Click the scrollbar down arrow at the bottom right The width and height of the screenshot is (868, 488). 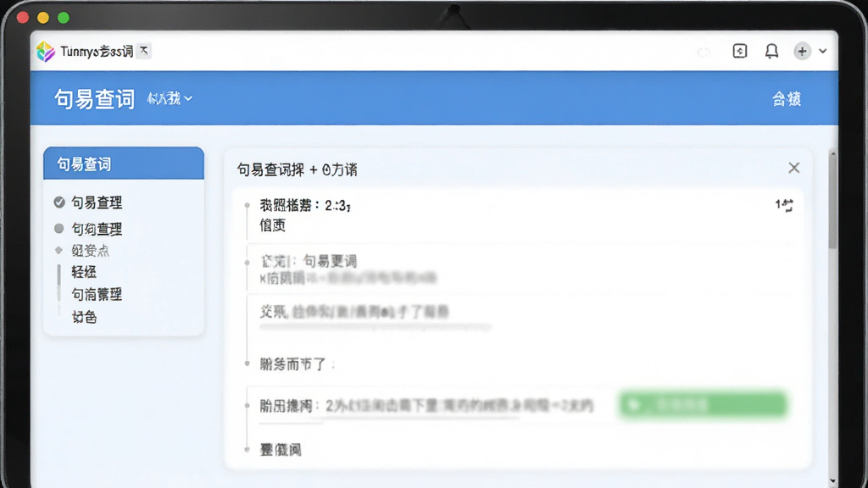(x=832, y=481)
